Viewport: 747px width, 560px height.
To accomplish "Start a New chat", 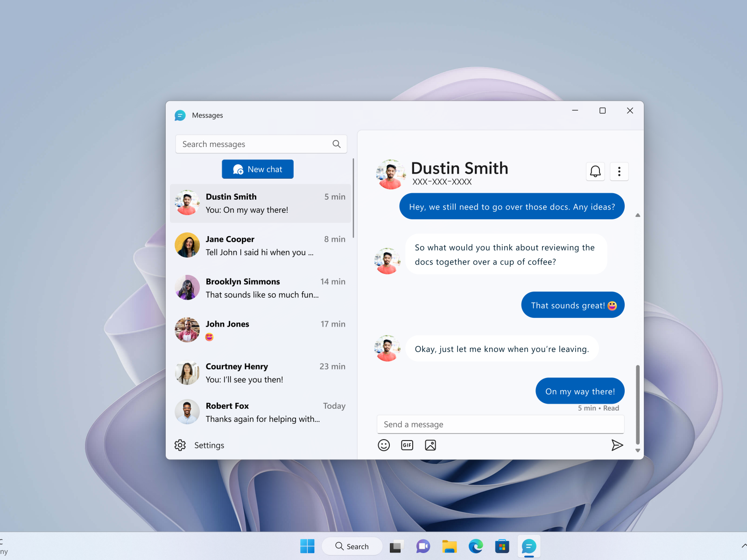I will pyautogui.click(x=257, y=169).
